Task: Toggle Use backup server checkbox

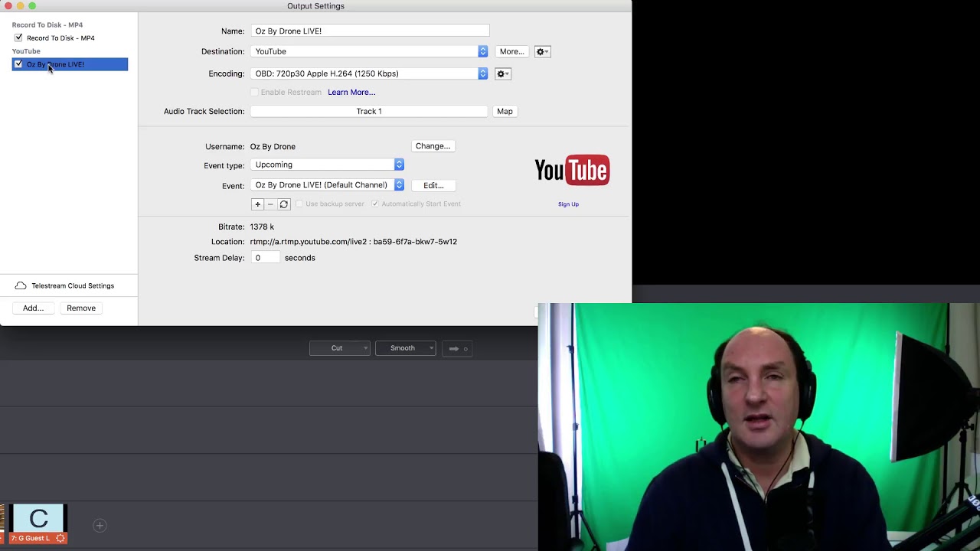Action: 299,204
